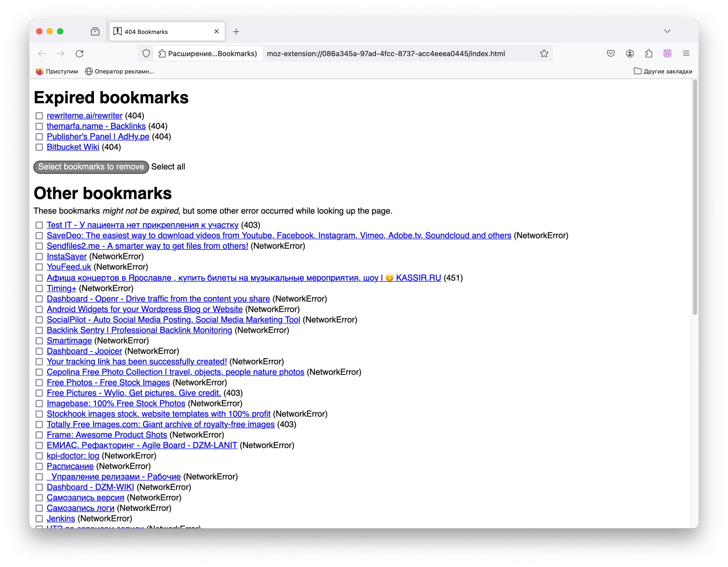
Task: Open the Pocket save icon
Action: 611,54
